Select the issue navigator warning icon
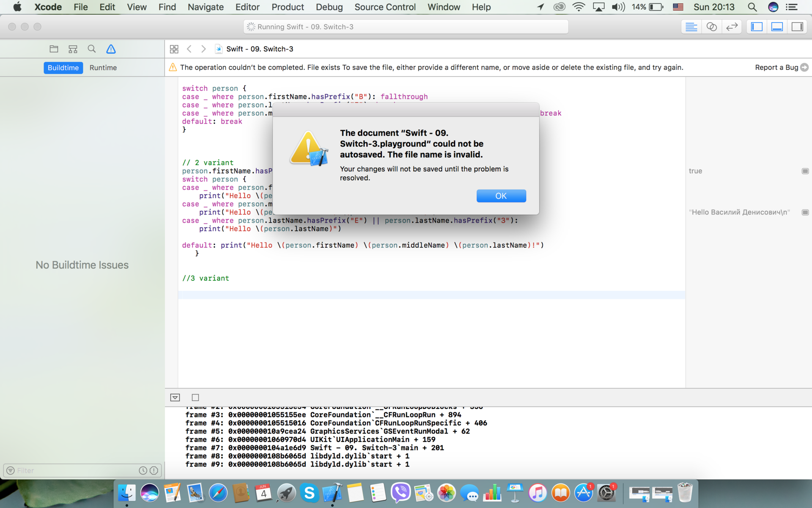Viewport: 812px width, 508px height. (x=111, y=49)
